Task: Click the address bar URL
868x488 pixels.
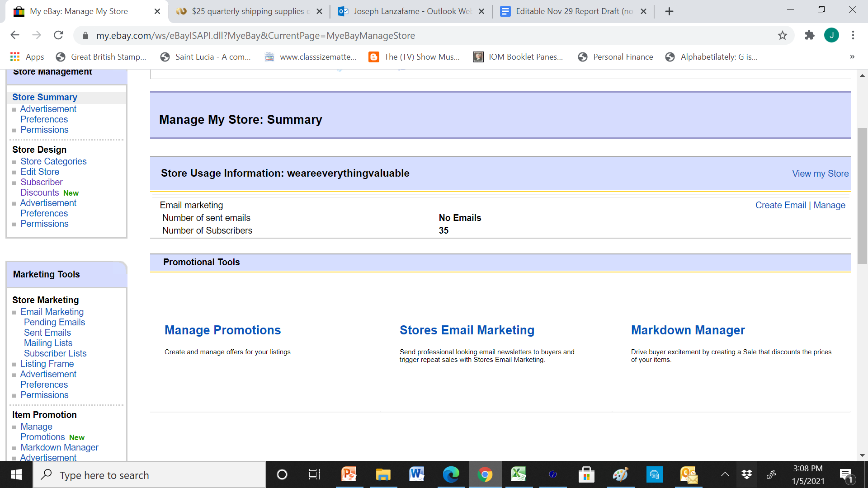Action: coord(255,35)
